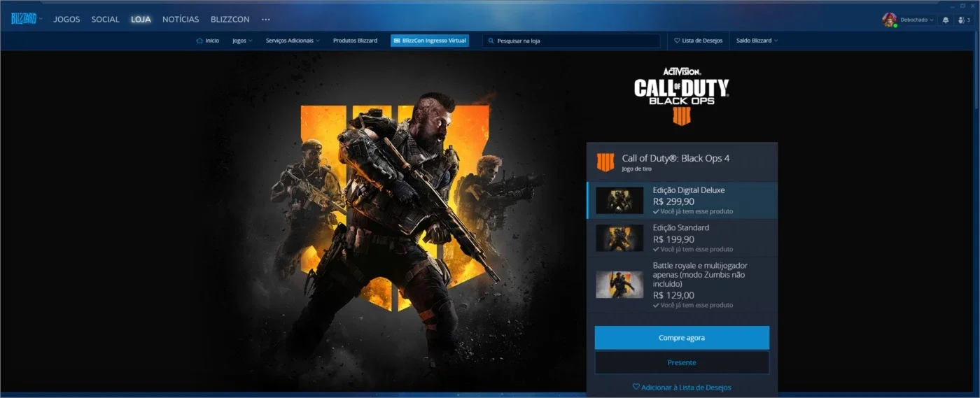
Task: Click the R$ 129,00 price
Action: [x=673, y=295]
